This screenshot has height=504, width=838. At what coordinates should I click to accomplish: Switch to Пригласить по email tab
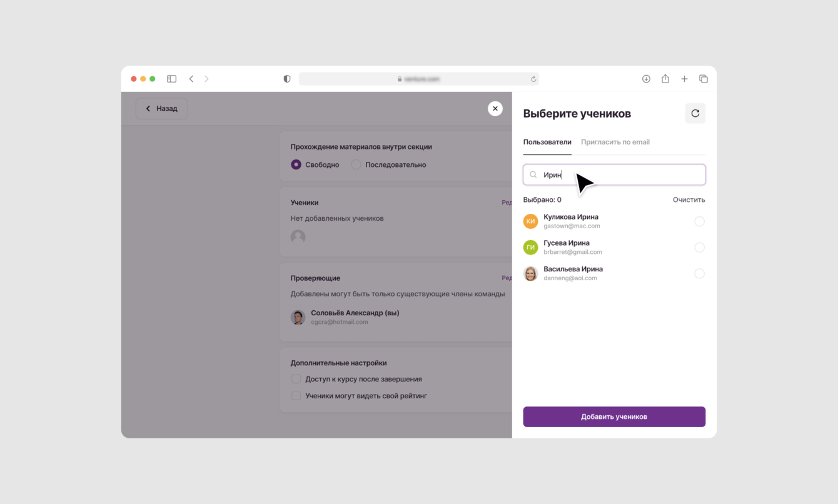point(615,142)
